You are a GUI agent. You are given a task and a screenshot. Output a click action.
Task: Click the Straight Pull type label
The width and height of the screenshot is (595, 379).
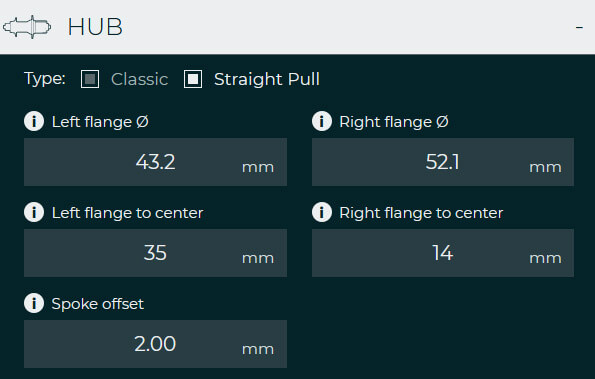pos(267,79)
